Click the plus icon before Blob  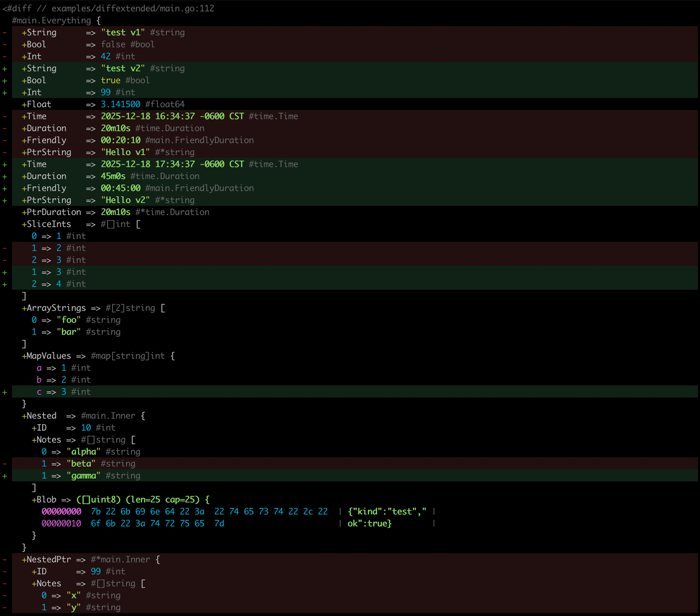pos(35,499)
